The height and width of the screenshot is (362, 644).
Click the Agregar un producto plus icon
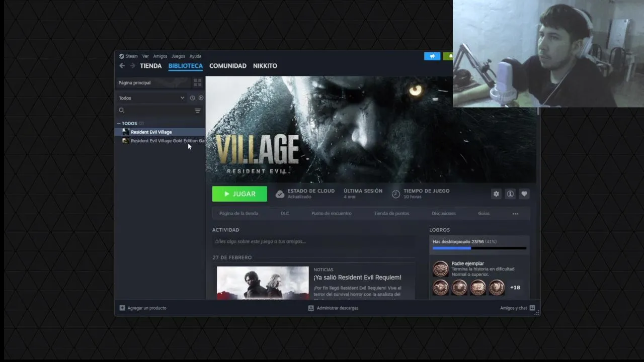(122, 308)
